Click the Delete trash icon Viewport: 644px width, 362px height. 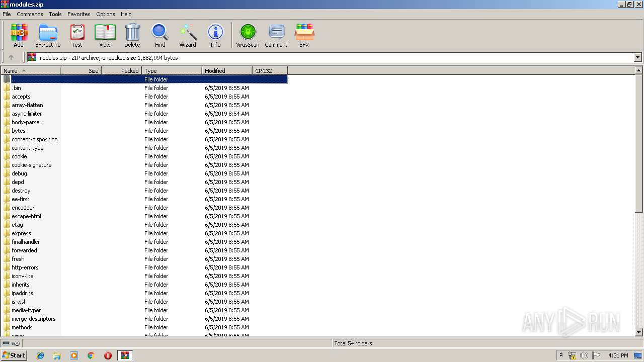(x=132, y=36)
